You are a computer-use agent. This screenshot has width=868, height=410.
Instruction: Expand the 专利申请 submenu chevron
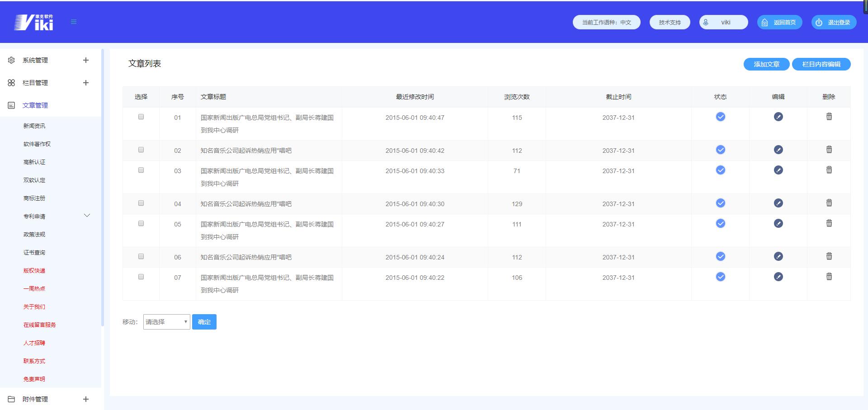coord(87,216)
